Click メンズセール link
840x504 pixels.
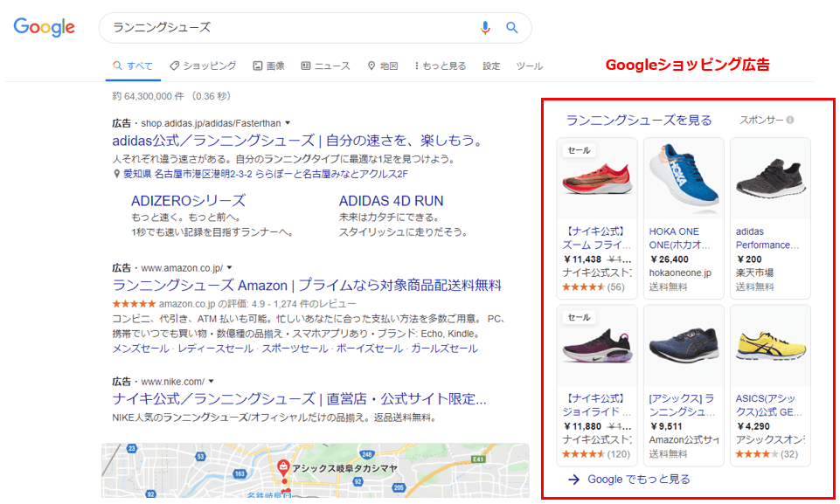[x=141, y=349]
